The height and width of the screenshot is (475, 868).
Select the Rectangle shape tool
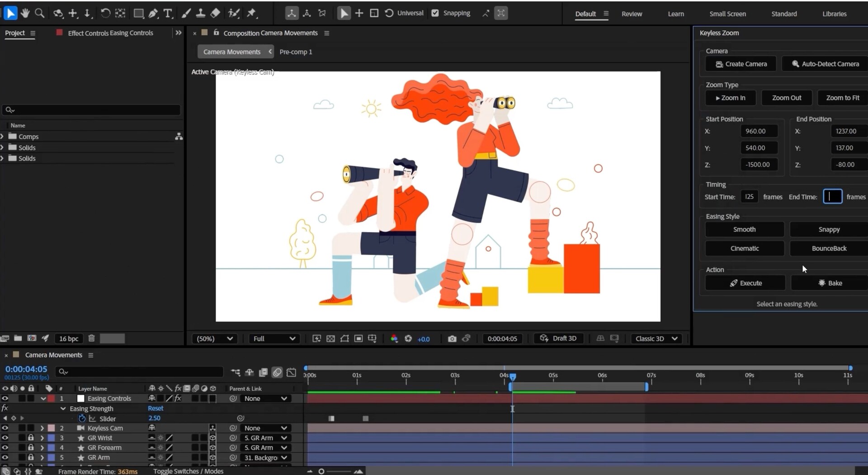[138, 13]
